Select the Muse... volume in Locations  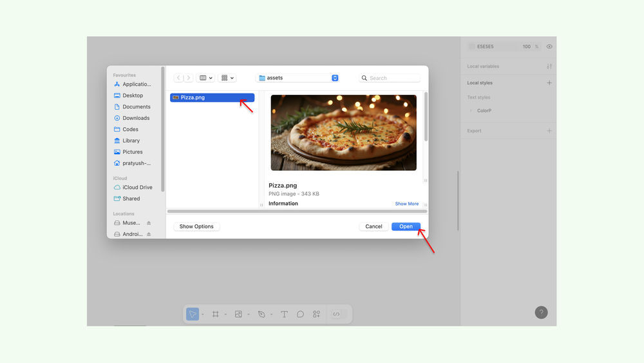pyautogui.click(x=128, y=223)
